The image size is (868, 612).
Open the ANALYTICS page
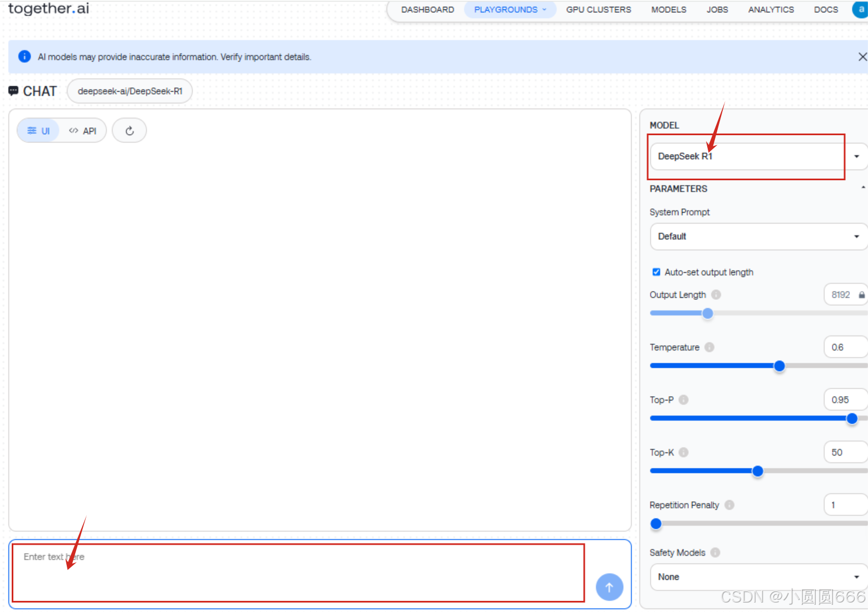tap(771, 9)
